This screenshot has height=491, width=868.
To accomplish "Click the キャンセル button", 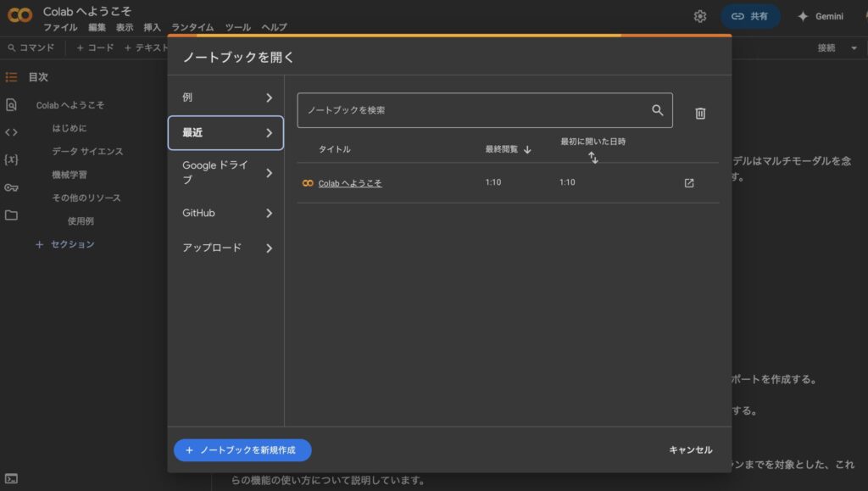I will 690,450.
